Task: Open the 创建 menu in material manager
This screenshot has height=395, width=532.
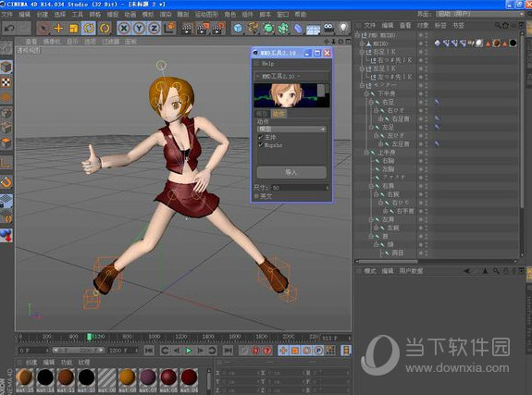Action: [31, 363]
